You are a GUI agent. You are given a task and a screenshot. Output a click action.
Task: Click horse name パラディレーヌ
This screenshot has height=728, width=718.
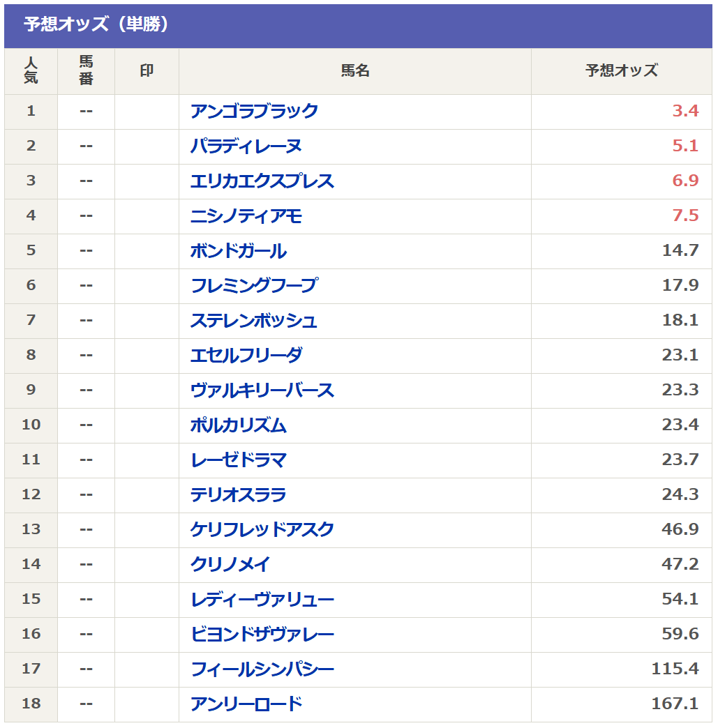[246, 146]
